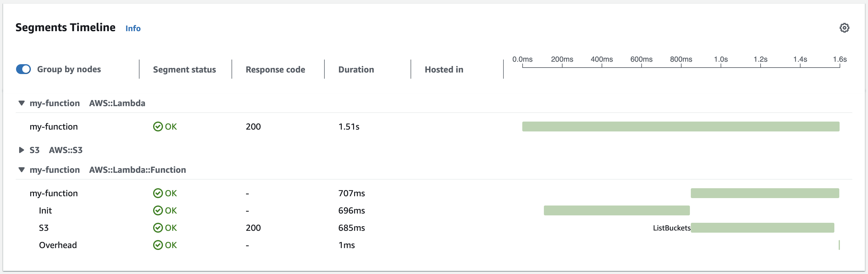This screenshot has height=274, width=868.
Task: Click the OK status icon for S3 subsegment
Action: click(x=158, y=228)
